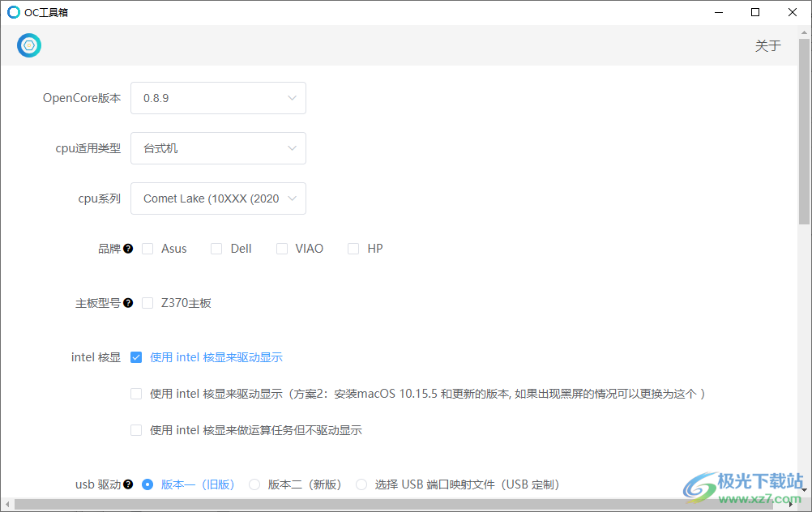
Task: Click the vertical scrollbar thumb
Action: (804, 131)
